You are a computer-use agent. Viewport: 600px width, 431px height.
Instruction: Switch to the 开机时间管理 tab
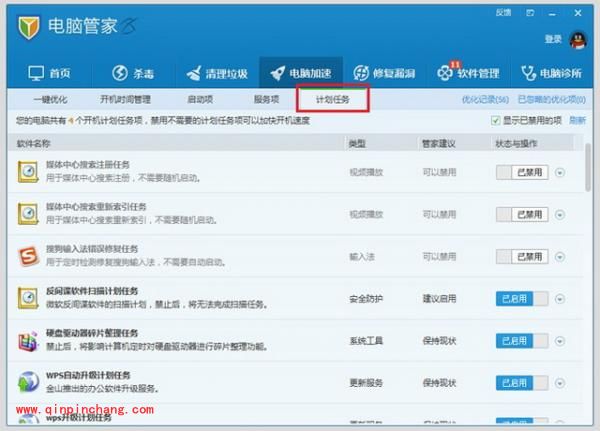click(x=125, y=100)
